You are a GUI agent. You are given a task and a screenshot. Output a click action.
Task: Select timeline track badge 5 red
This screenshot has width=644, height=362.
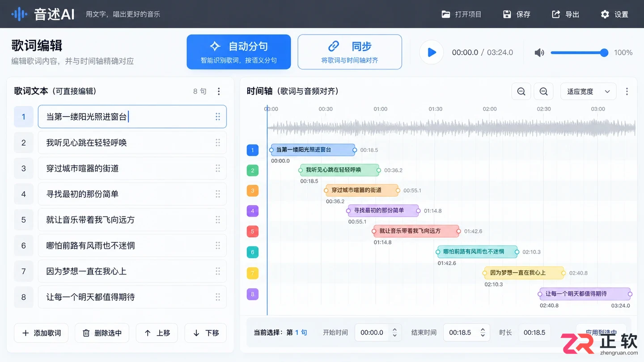pos(253,232)
